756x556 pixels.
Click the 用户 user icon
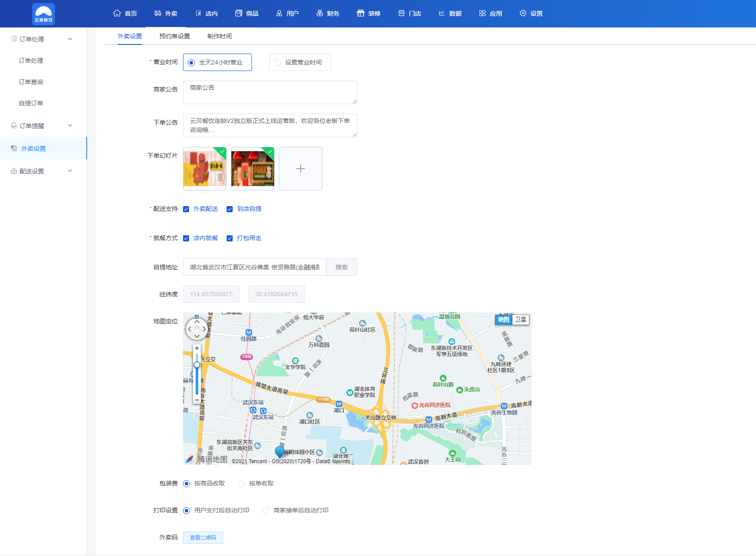(279, 14)
